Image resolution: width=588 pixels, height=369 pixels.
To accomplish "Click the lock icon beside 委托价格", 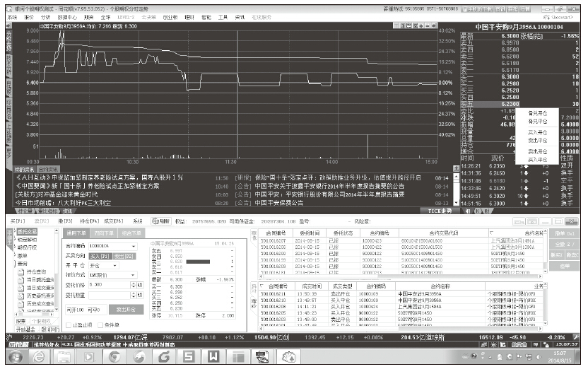I will (141, 284).
